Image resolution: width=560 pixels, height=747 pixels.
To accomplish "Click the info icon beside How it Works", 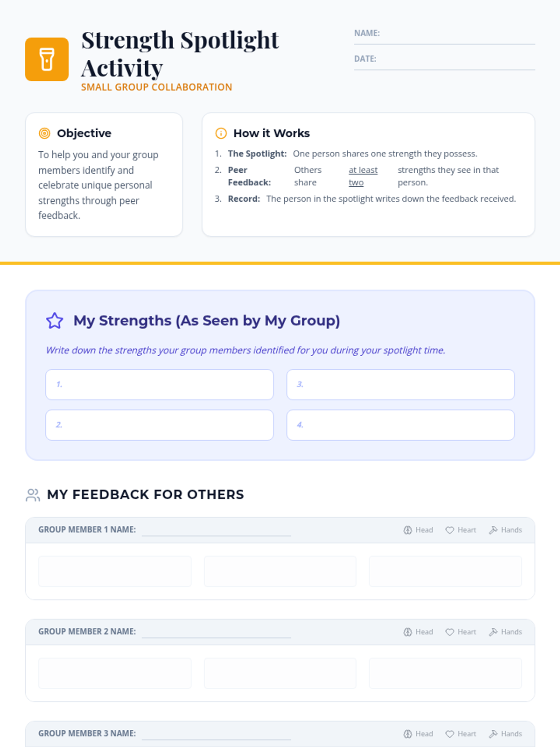I will [x=221, y=134].
